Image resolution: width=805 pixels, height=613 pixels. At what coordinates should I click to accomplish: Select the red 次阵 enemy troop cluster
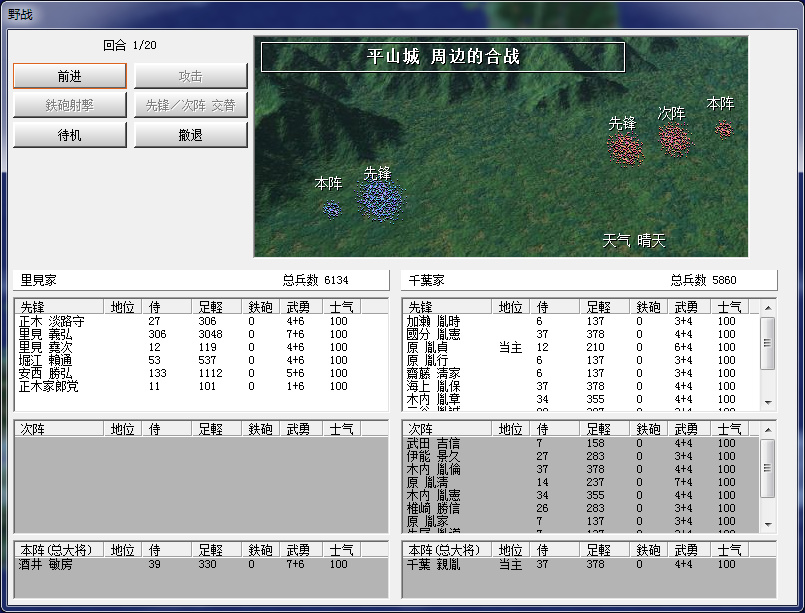pyautogui.click(x=675, y=139)
